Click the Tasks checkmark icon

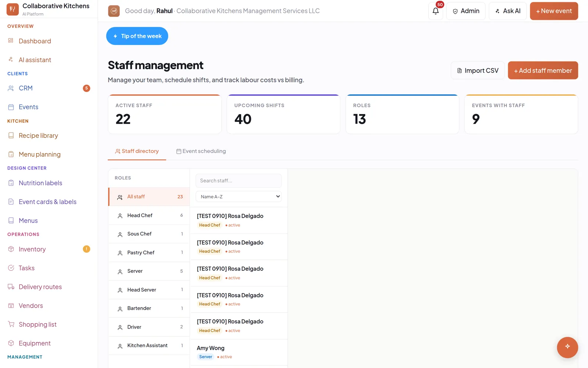click(x=11, y=268)
